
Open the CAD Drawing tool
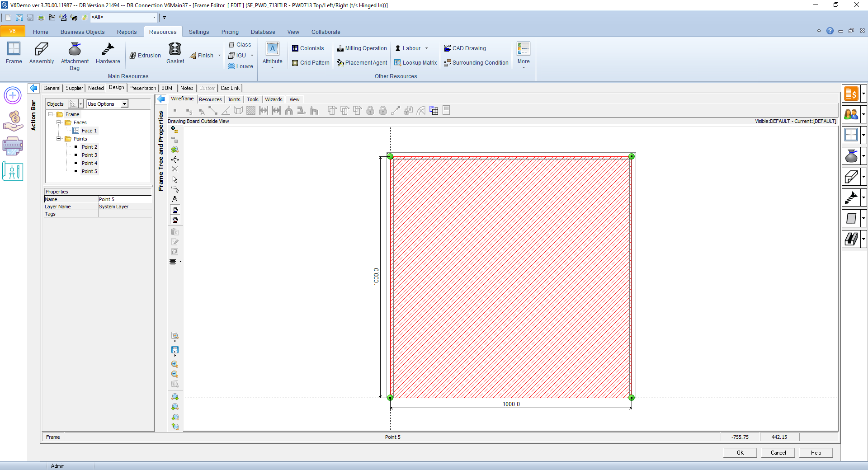click(466, 48)
